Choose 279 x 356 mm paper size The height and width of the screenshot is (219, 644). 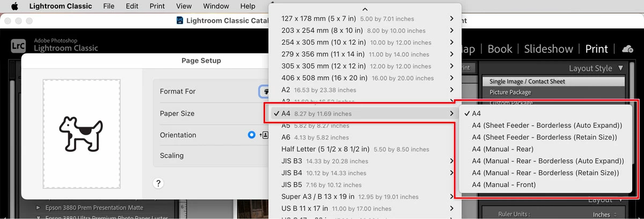365,54
